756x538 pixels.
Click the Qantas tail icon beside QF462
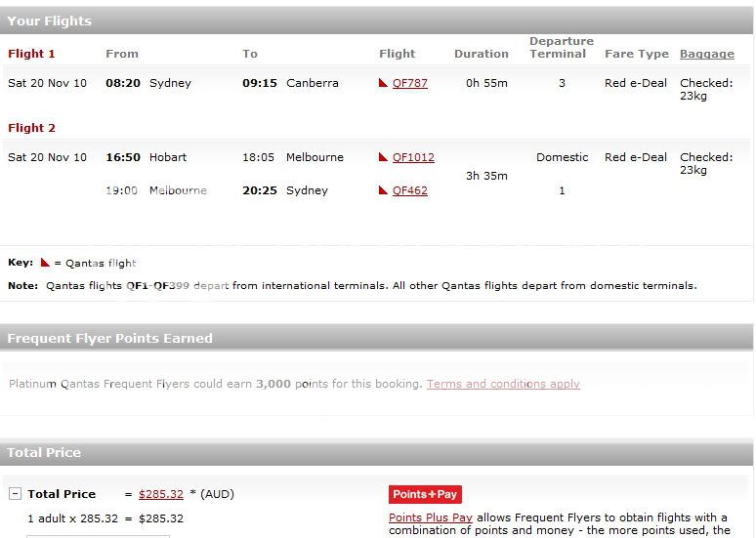[x=384, y=191]
